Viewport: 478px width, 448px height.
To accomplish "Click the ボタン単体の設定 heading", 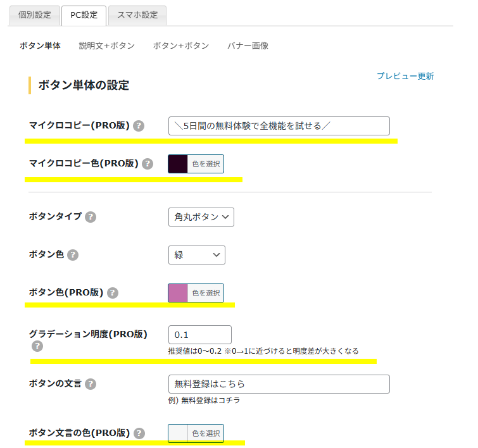I will [84, 85].
